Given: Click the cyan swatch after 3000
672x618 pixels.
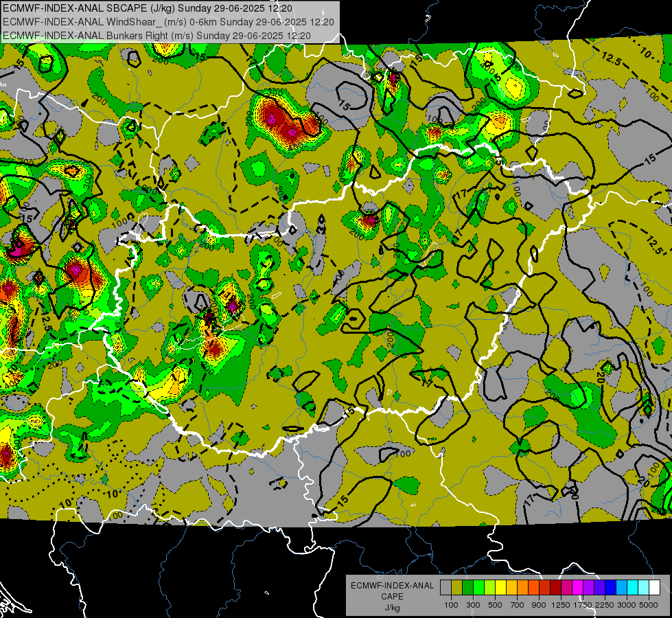Looking at the screenshot, I should coord(633,588).
